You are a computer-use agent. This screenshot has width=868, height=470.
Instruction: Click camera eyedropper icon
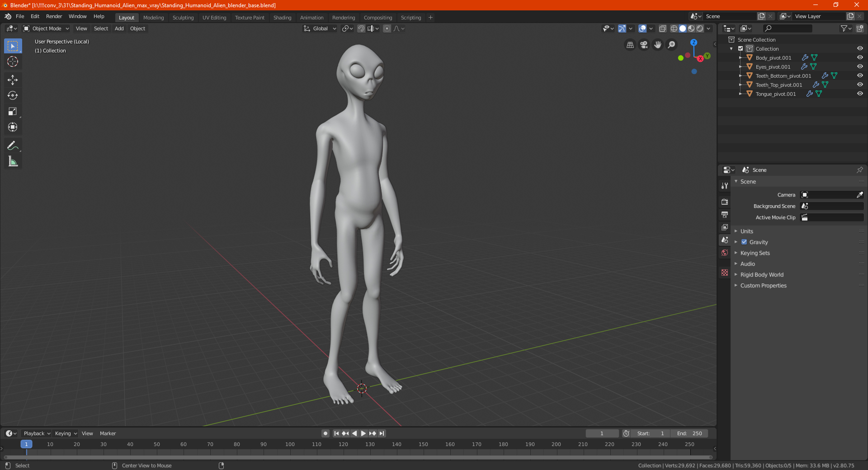pyautogui.click(x=859, y=195)
